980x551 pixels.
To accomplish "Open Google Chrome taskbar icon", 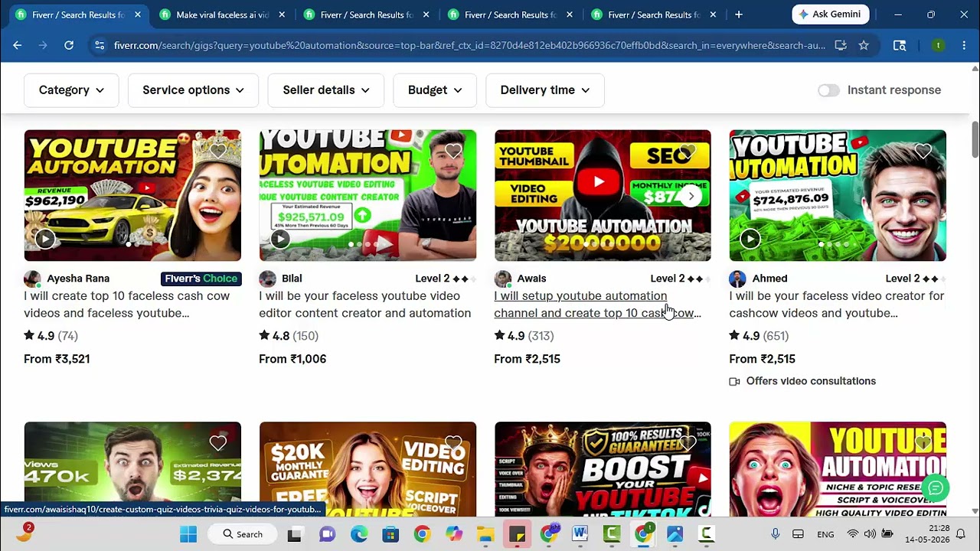I will (x=422, y=534).
